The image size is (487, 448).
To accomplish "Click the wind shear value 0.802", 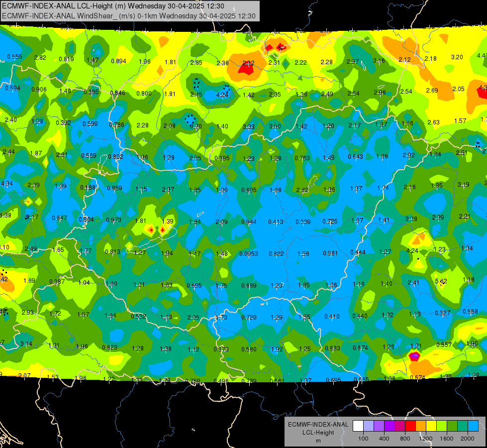I will click(115, 157).
